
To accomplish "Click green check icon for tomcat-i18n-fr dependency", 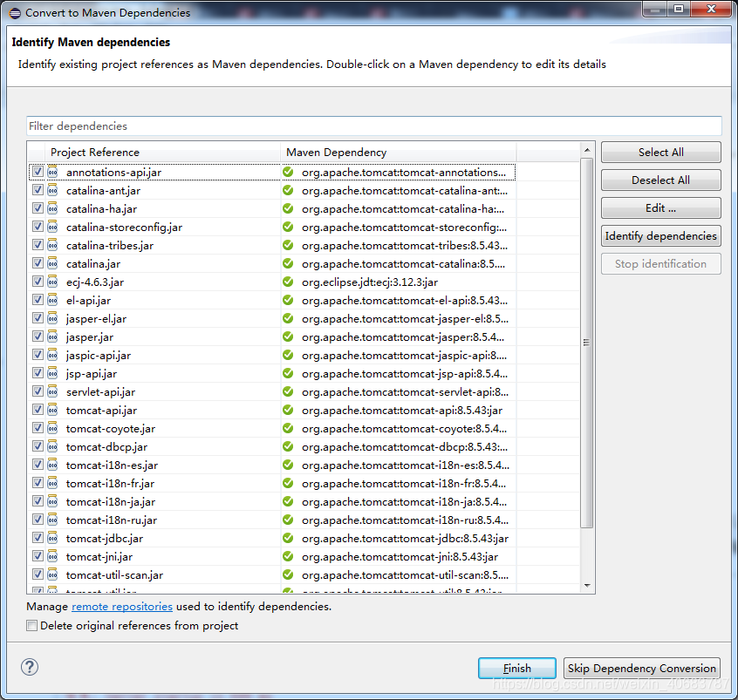I will tap(288, 483).
